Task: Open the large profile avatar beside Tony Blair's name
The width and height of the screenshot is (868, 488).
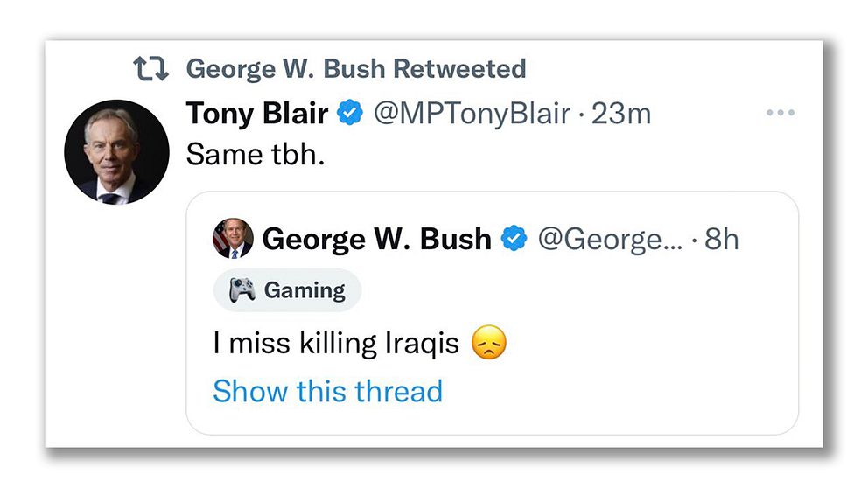Action: point(116,151)
